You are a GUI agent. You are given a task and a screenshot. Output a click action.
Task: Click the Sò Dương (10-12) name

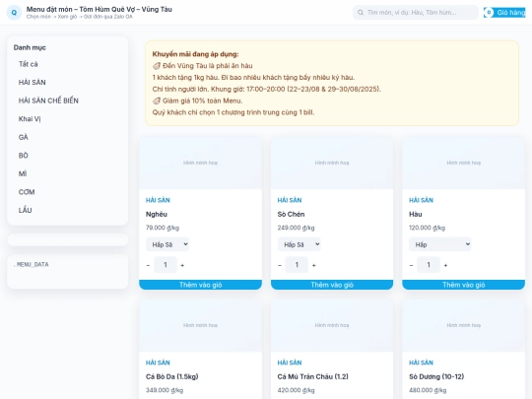coord(436,376)
